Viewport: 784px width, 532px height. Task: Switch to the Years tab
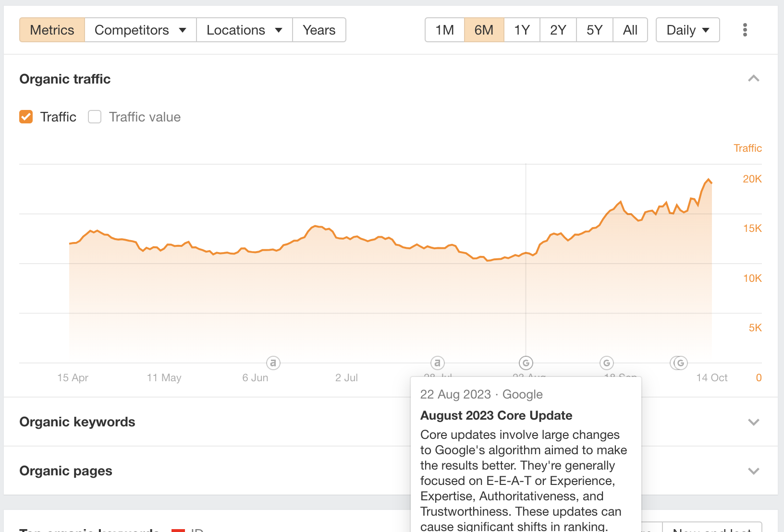point(319,30)
